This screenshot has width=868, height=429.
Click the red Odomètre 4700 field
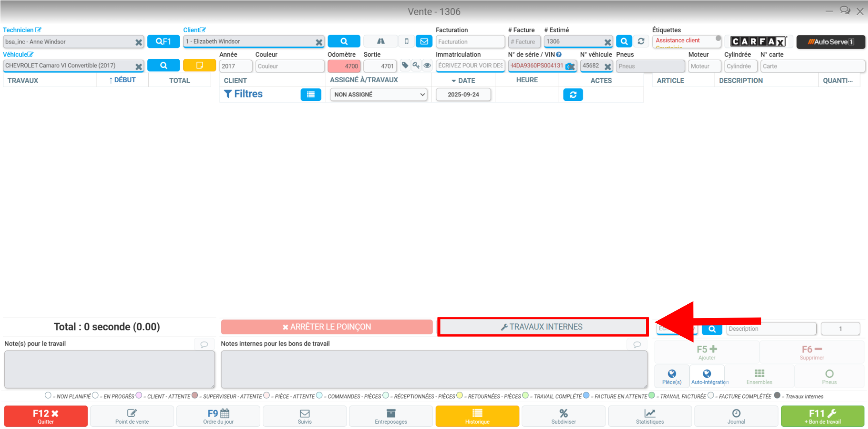tap(344, 66)
